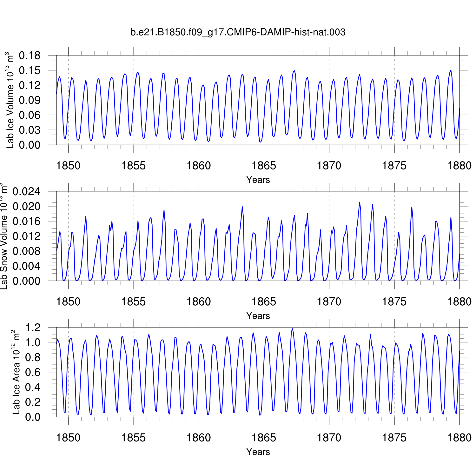This screenshot has height=476, width=476.
Task: Click the Years label under the middle panel
Action: (x=258, y=316)
